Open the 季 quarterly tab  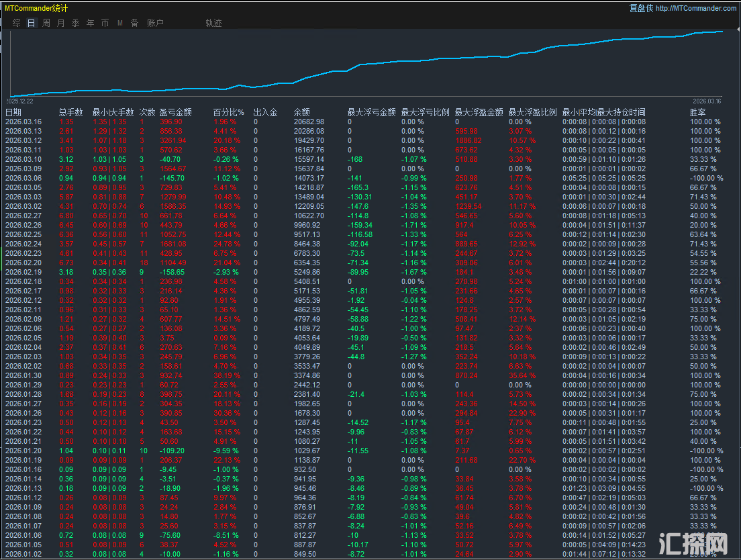75,23
